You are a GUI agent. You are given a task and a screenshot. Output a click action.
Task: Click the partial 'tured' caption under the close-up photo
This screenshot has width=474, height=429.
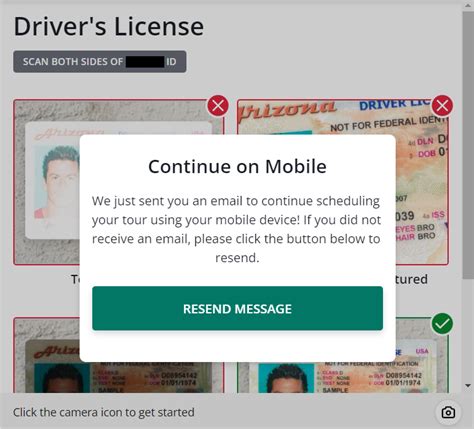point(412,279)
